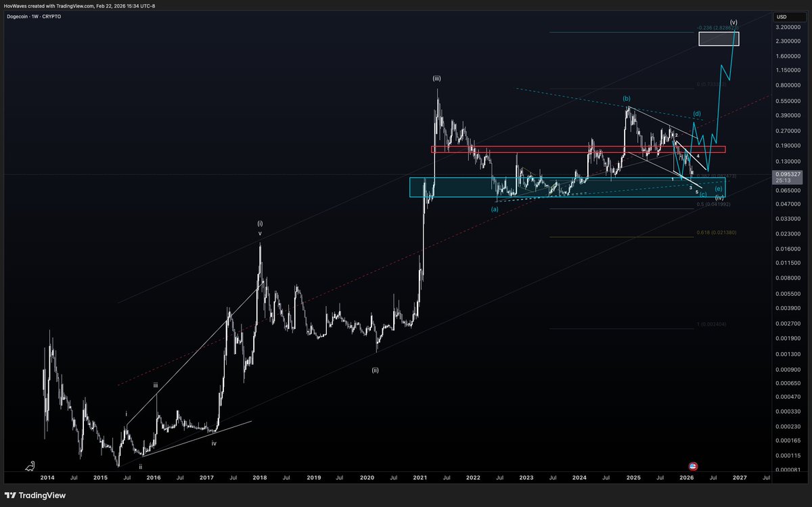This screenshot has height=507, width=812.
Task: Click the (e) wave label
Action: (x=718, y=188)
